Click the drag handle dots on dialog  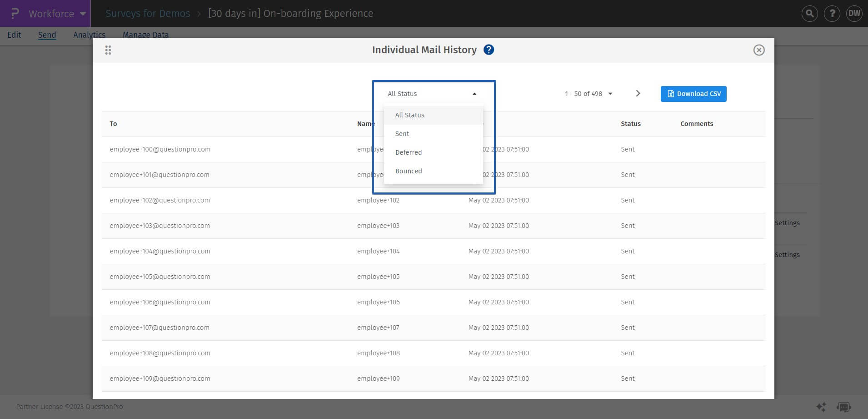[x=108, y=50]
